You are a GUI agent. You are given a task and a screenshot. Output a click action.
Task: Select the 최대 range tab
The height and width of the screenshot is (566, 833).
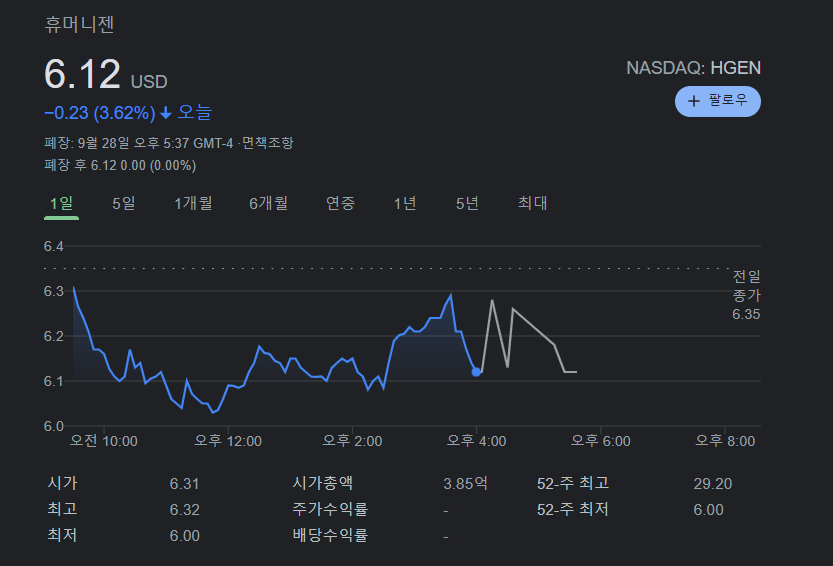point(532,203)
